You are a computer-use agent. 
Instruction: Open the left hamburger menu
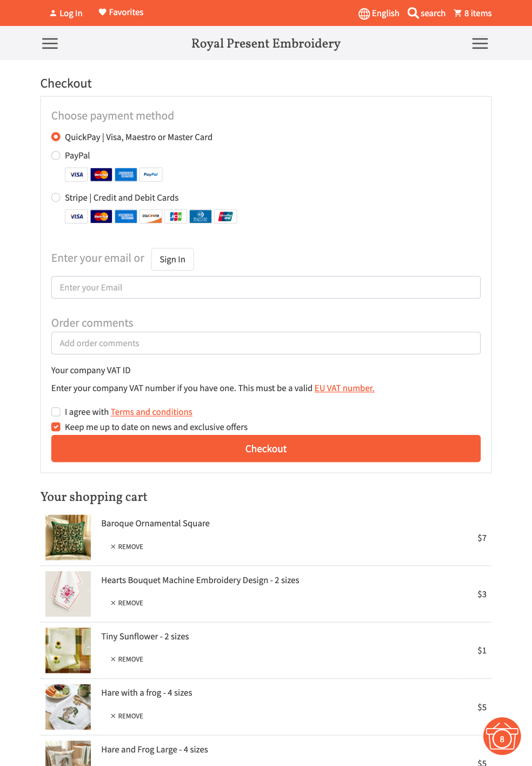click(50, 43)
